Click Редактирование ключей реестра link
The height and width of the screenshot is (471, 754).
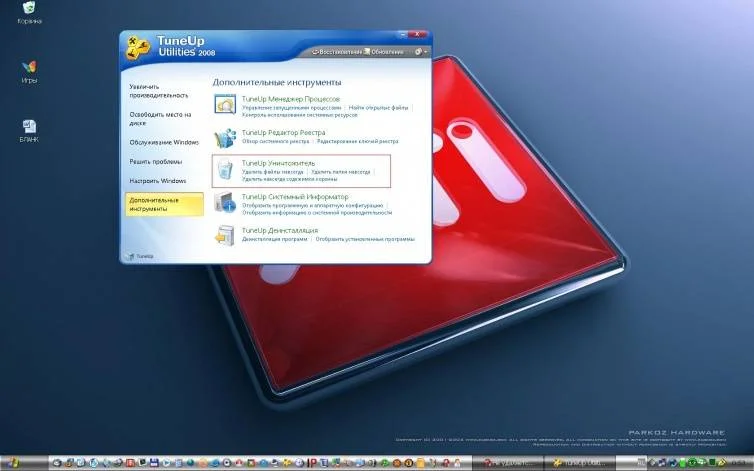coord(358,141)
